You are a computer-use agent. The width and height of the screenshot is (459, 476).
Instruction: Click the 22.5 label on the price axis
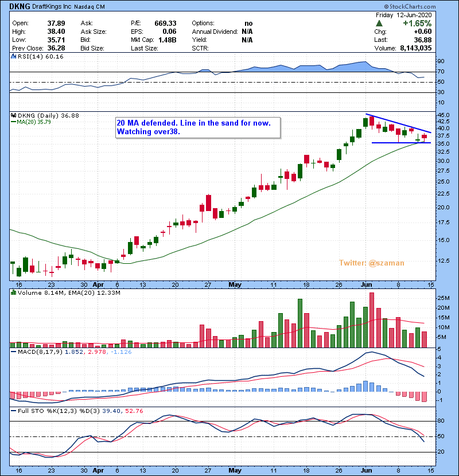(x=443, y=194)
